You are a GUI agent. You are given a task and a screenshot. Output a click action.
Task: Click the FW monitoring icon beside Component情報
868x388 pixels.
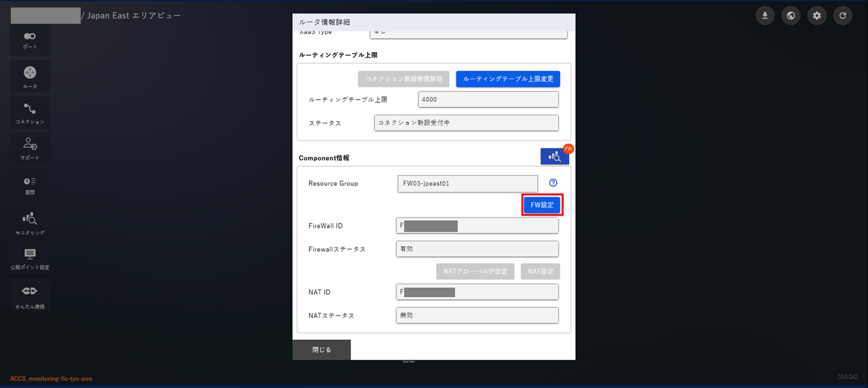[x=555, y=156]
